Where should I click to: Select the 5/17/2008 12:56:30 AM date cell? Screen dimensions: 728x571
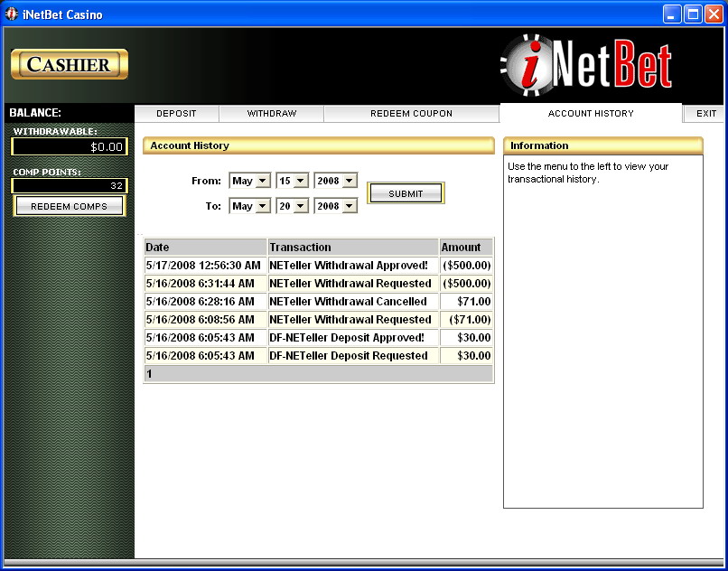[x=206, y=266]
